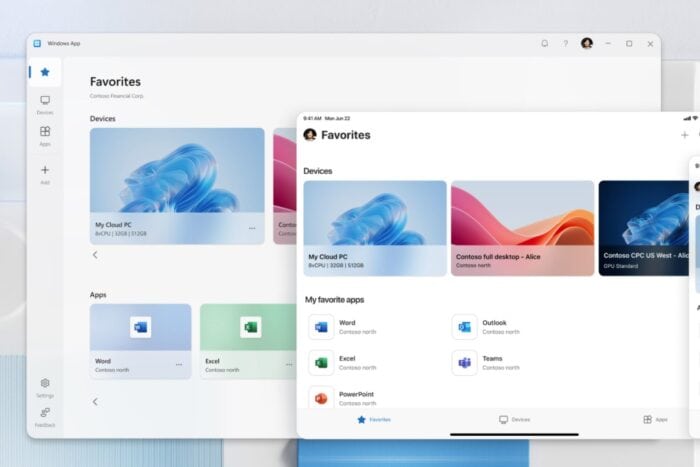Open Devices in the Windows App sidebar
The height and width of the screenshot is (467, 700).
45,105
